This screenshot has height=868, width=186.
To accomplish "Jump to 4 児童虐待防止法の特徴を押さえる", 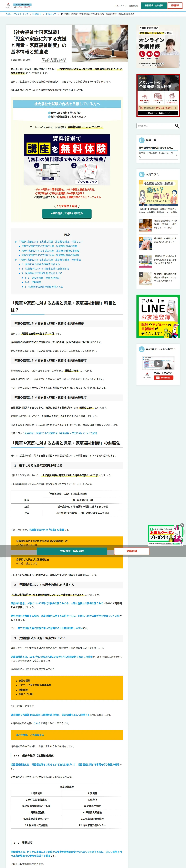I will 44,287.
